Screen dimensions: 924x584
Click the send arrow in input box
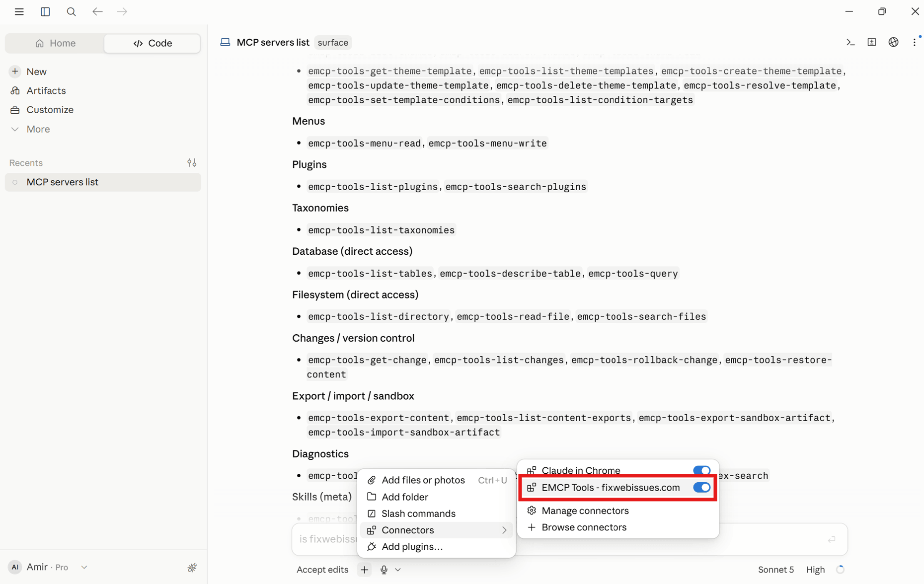coord(832,539)
